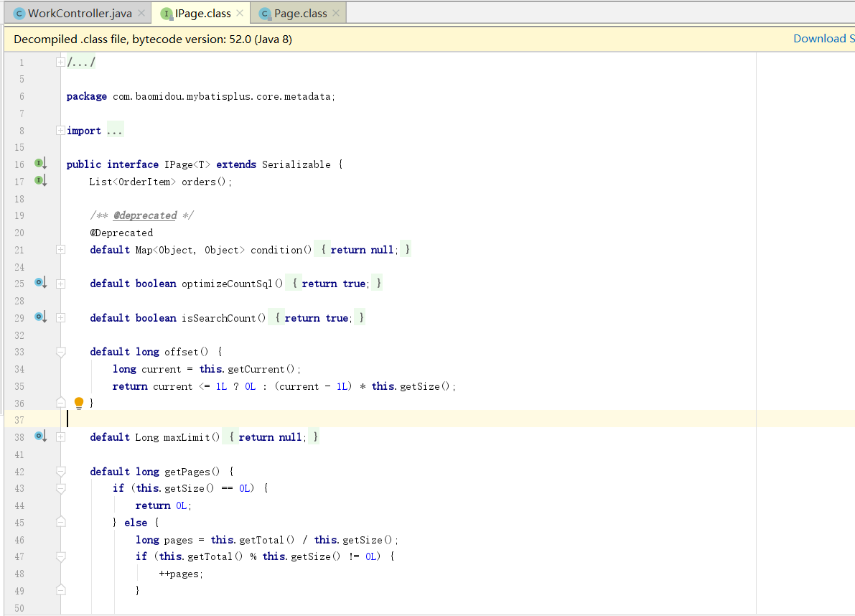
Task: Click the 'isSearchCount()' method name
Action: (223, 318)
